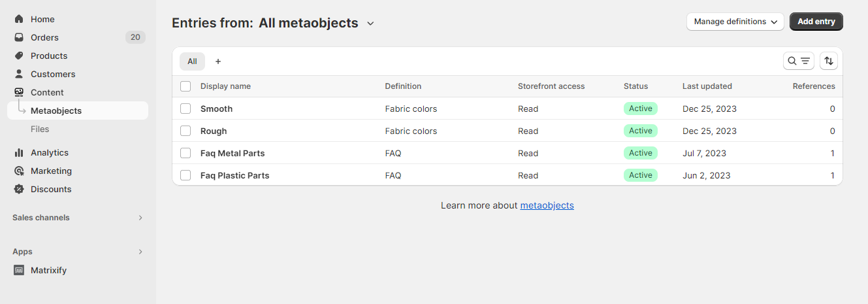Image resolution: width=868 pixels, height=304 pixels.
Task: Open Orders via its inbox icon
Action: (x=19, y=37)
